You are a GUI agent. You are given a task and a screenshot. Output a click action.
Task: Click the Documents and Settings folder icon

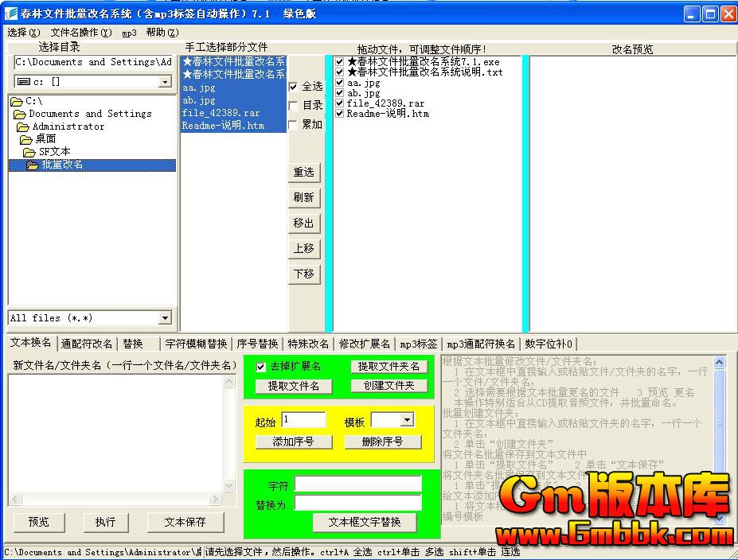click(20, 114)
